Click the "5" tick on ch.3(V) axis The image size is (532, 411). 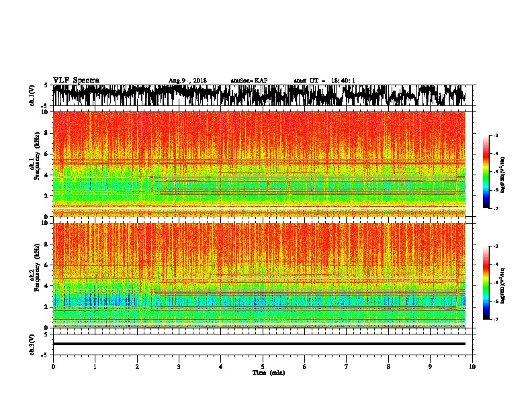pos(46,334)
